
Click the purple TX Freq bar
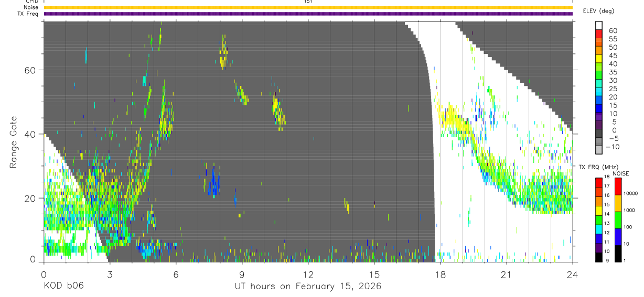(x=308, y=14)
